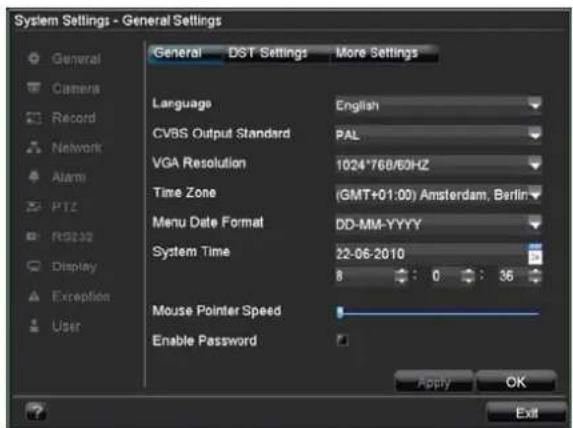Click the System Time date field
This screenshot has height=428, width=573.
[431, 254]
